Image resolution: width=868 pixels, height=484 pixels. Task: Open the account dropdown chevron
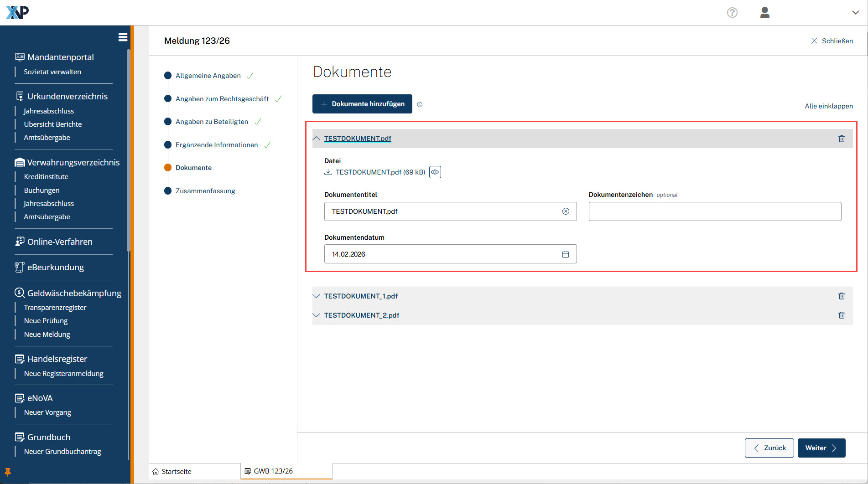(x=855, y=13)
